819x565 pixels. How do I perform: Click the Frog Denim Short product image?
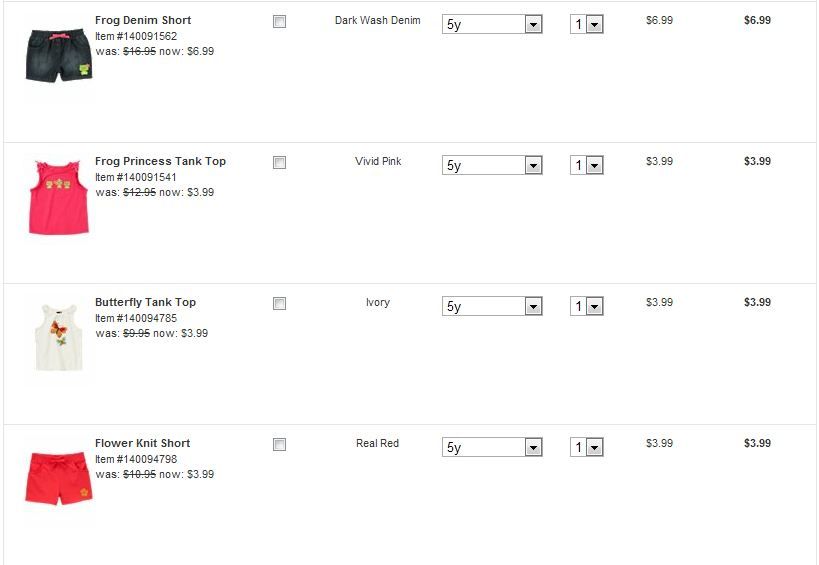58,55
